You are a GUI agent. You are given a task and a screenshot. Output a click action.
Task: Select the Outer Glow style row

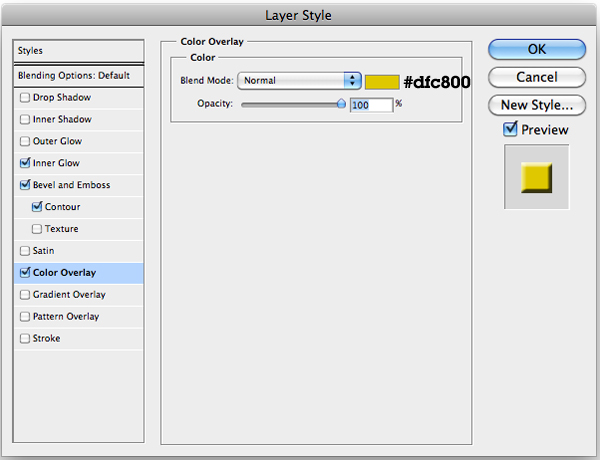click(78, 141)
